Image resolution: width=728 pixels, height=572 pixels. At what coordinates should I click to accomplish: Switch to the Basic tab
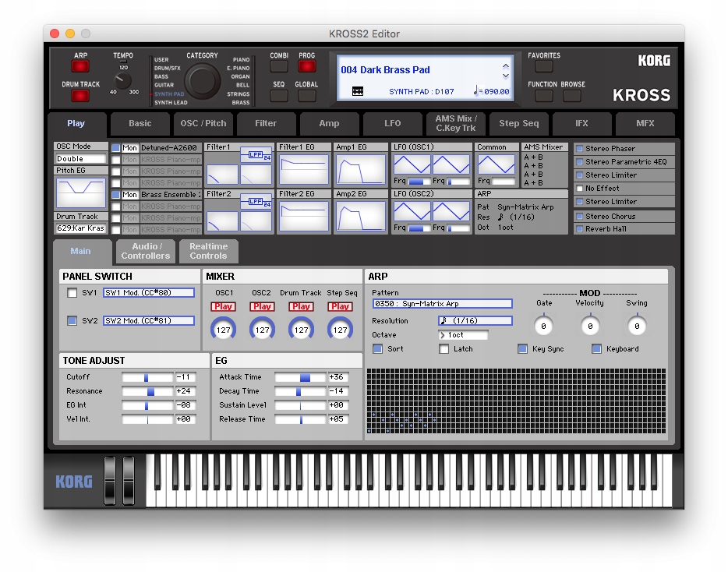[x=140, y=123]
